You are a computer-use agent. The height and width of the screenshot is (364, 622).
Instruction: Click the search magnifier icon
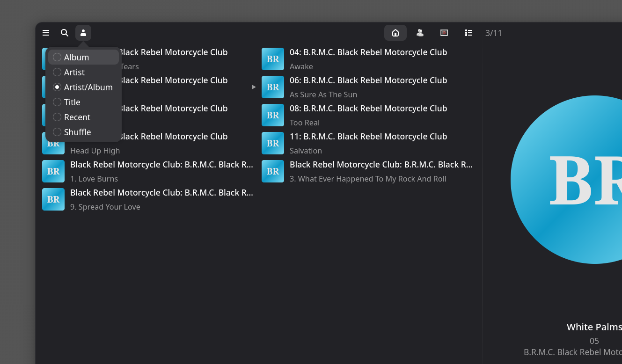[65, 33]
